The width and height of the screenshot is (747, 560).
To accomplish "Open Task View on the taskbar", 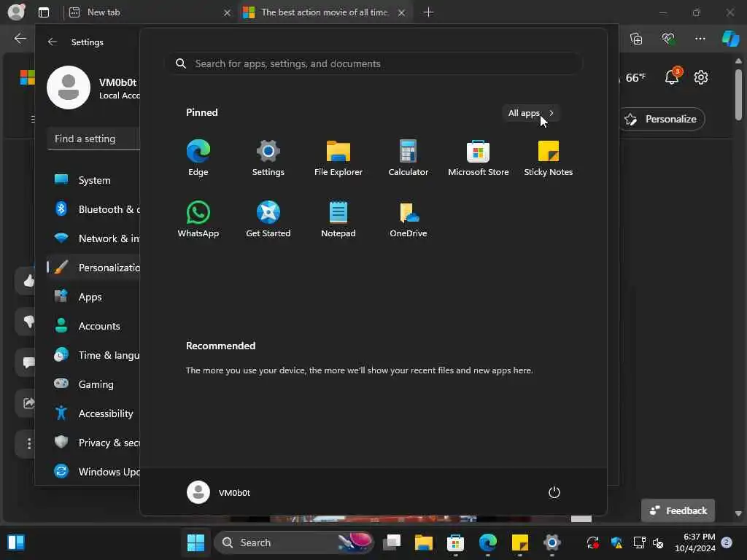I will (392, 542).
